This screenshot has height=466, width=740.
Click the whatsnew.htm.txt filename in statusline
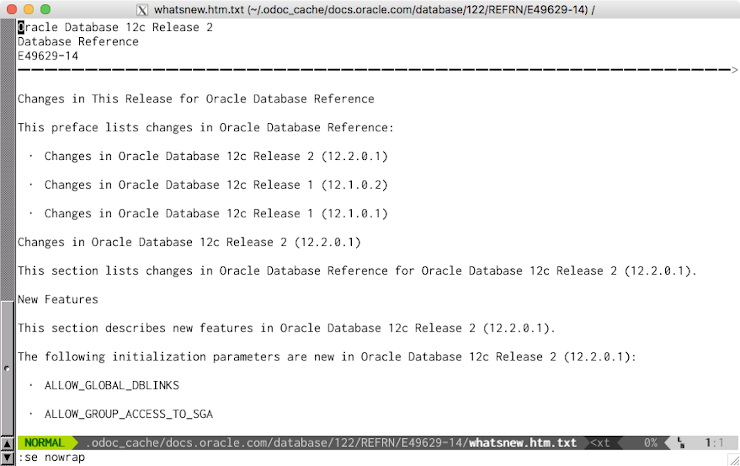[522, 443]
